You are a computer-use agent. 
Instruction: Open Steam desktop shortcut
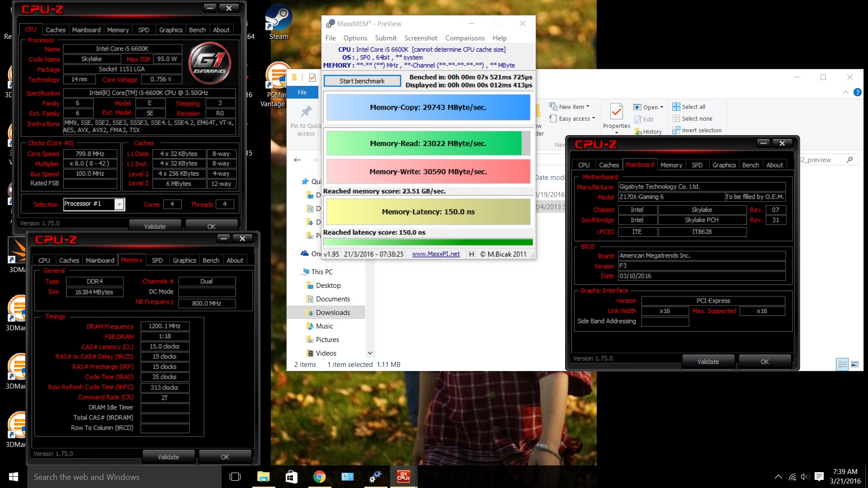pos(278,22)
